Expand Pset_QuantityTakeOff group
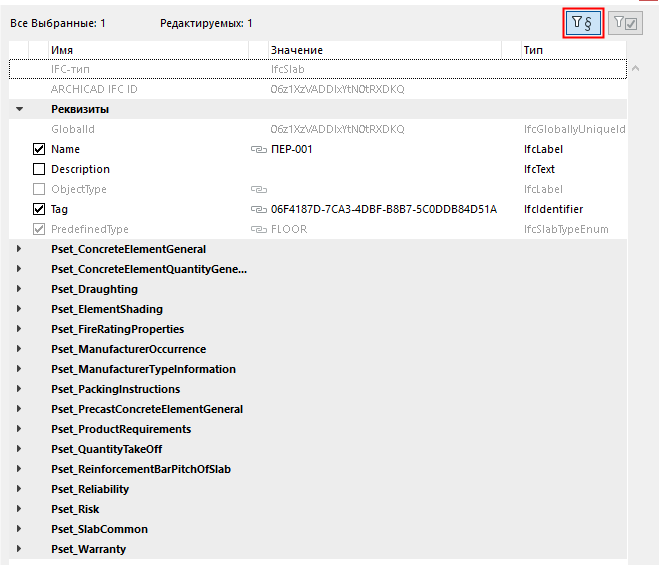Screen dimensions: 659x565 (x=19, y=449)
